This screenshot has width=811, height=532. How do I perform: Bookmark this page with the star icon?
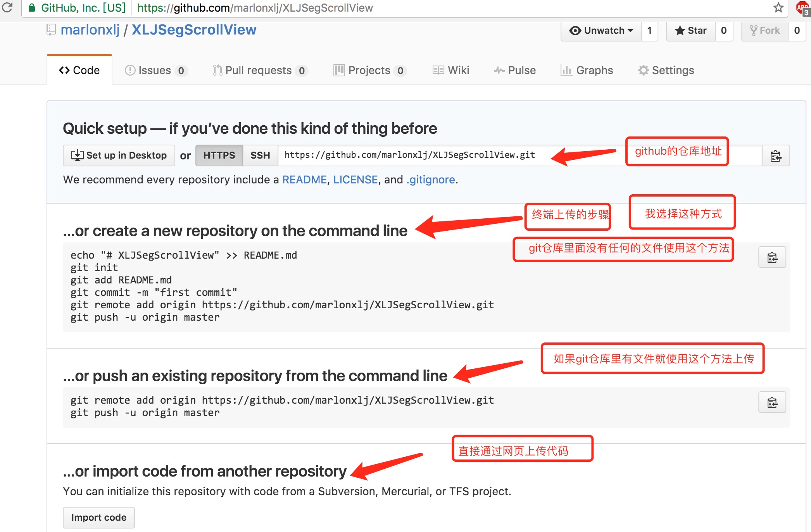778,8
